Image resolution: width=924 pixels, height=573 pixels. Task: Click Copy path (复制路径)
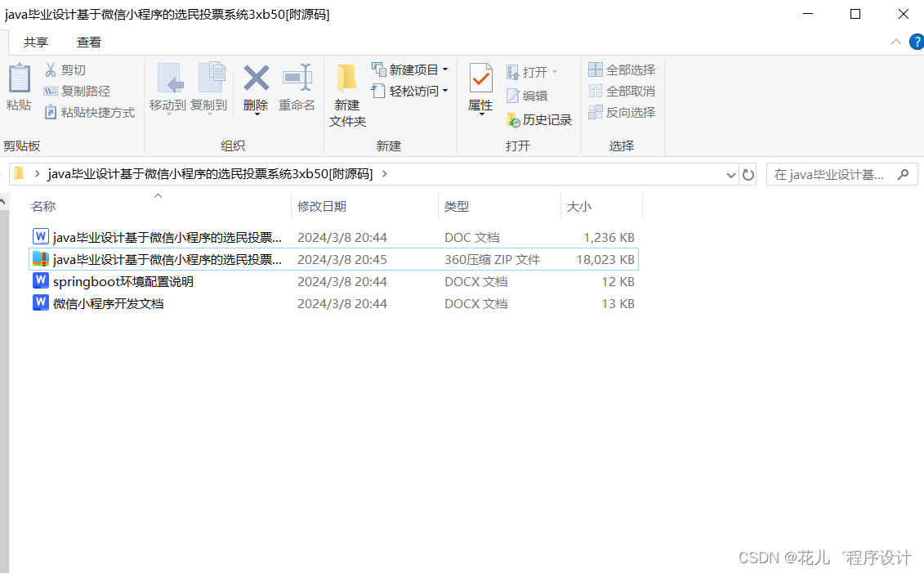click(77, 92)
